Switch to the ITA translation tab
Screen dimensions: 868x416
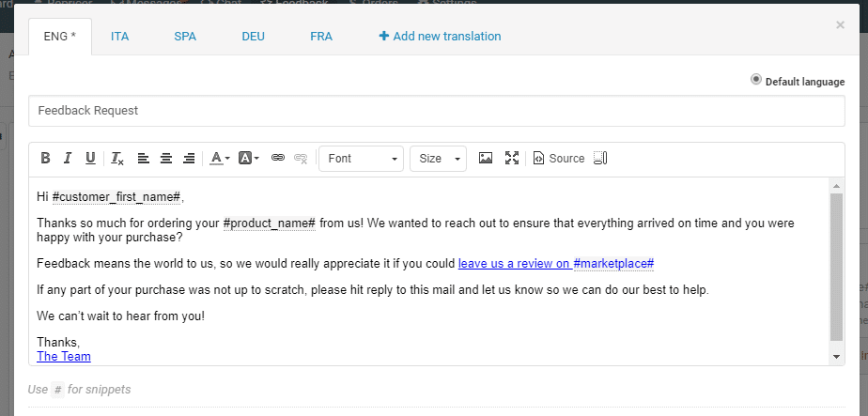tap(119, 37)
